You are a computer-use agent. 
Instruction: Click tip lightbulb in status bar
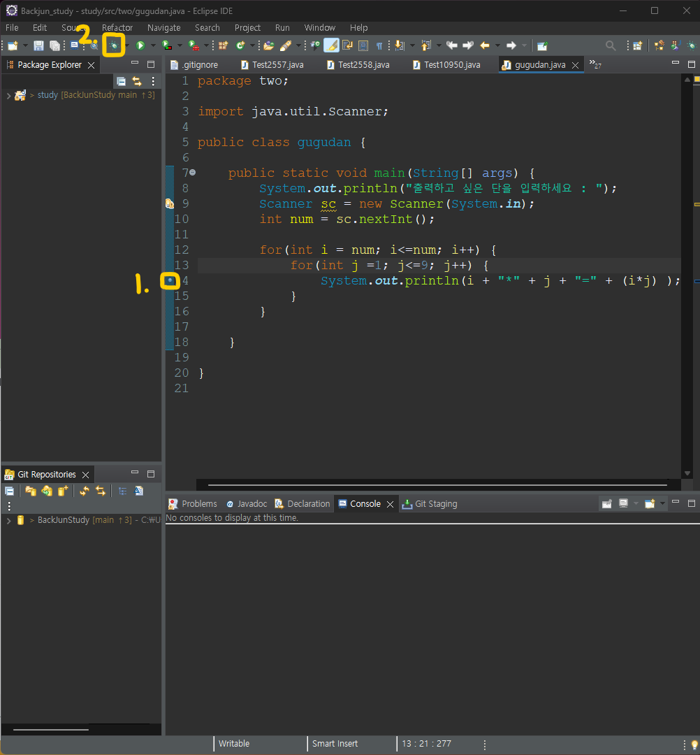coord(694,745)
